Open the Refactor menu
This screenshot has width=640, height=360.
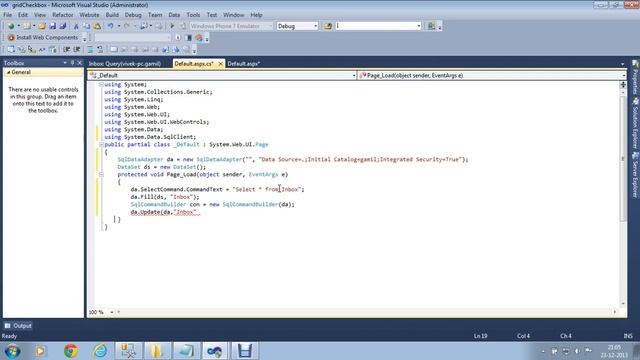62,15
